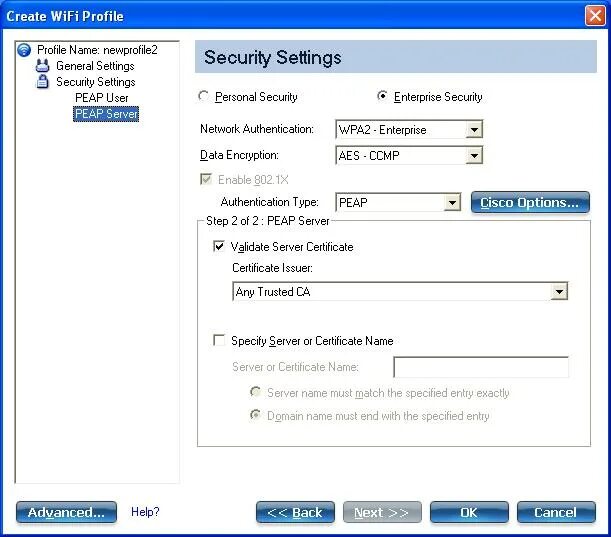The image size is (611, 537).
Task: Click the Security Settings padlock icon
Action: pos(42,82)
